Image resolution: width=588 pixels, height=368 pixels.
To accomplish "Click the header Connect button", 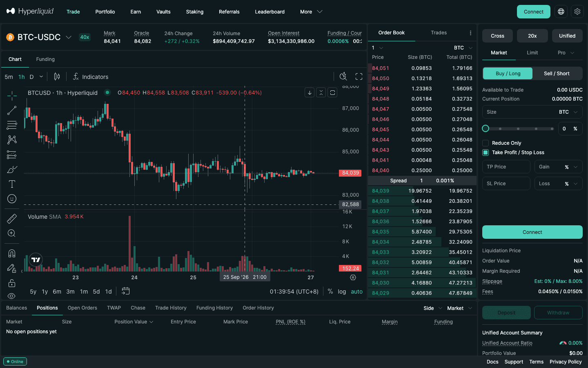I will (533, 12).
